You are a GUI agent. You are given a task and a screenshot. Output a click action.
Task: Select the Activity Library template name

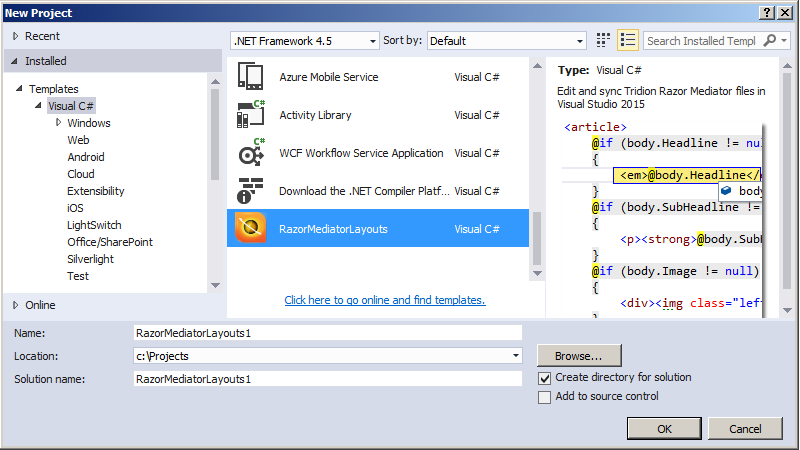click(x=315, y=115)
